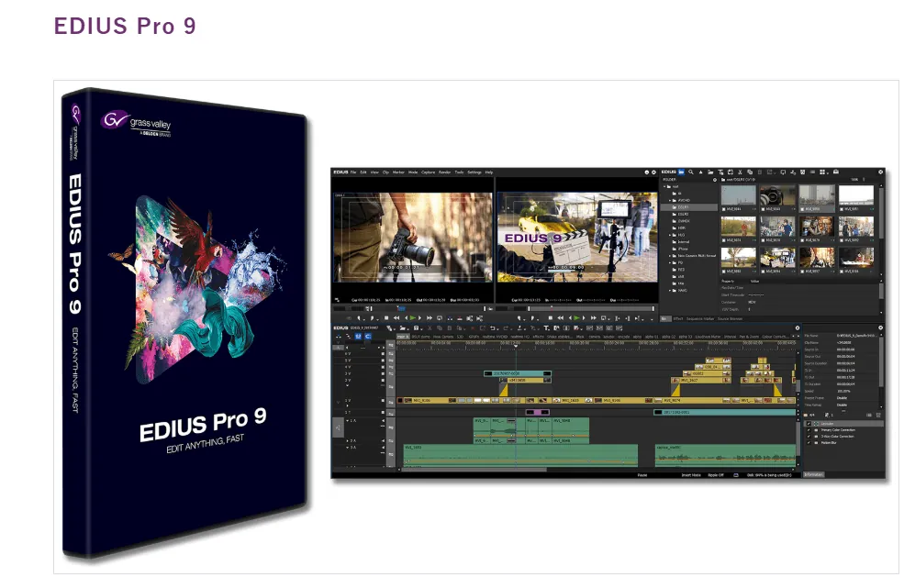Viewport: 915px width, 588px height.
Task: Expand the 2 A audio track
Action: click(347, 441)
